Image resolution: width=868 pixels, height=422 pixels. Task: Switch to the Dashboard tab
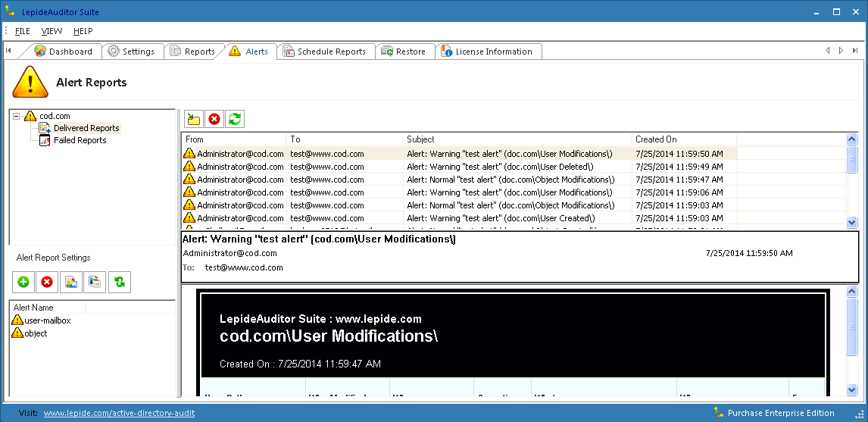click(63, 52)
